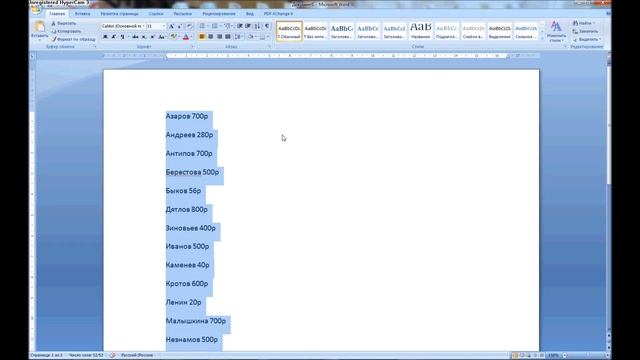The width and height of the screenshot is (640, 360).
Task: Click the paragraph shading fill button
Action: [x=250, y=37]
